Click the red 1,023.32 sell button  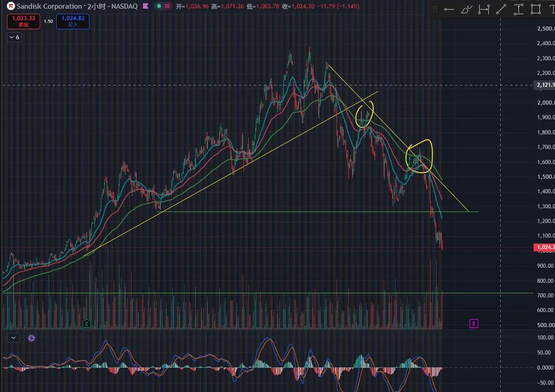pyautogui.click(x=23, y=21)
